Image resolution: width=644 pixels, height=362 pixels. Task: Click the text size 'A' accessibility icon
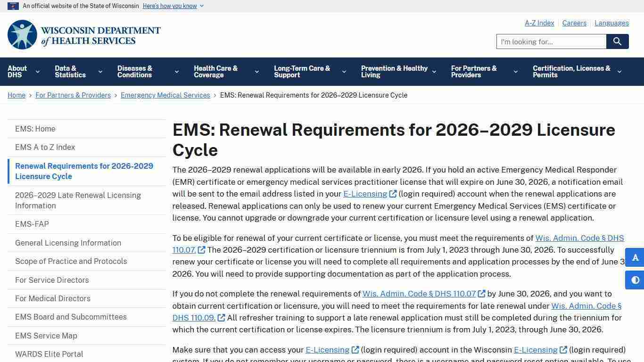[x=635, y=258]
